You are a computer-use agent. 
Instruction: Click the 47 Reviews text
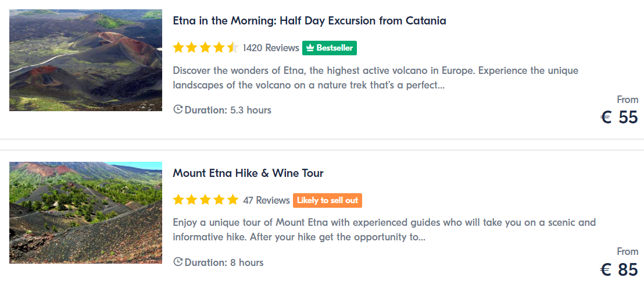click(x=266, y=201)
